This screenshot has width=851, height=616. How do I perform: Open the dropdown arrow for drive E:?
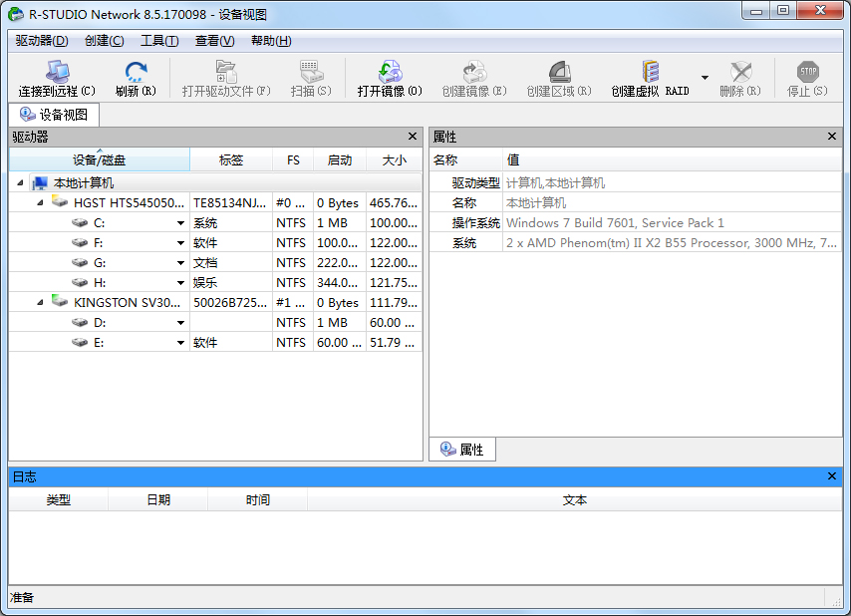pyautogui.click(x=180, y=343)
